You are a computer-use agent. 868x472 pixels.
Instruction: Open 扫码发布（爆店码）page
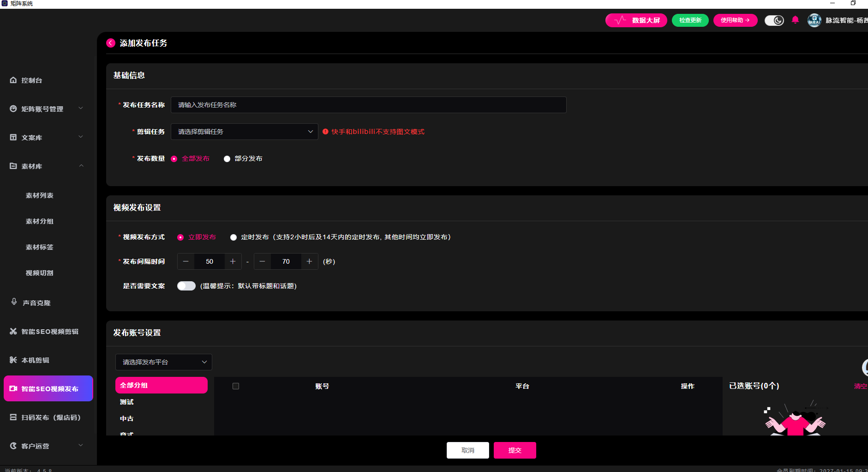tap(51, 418)
